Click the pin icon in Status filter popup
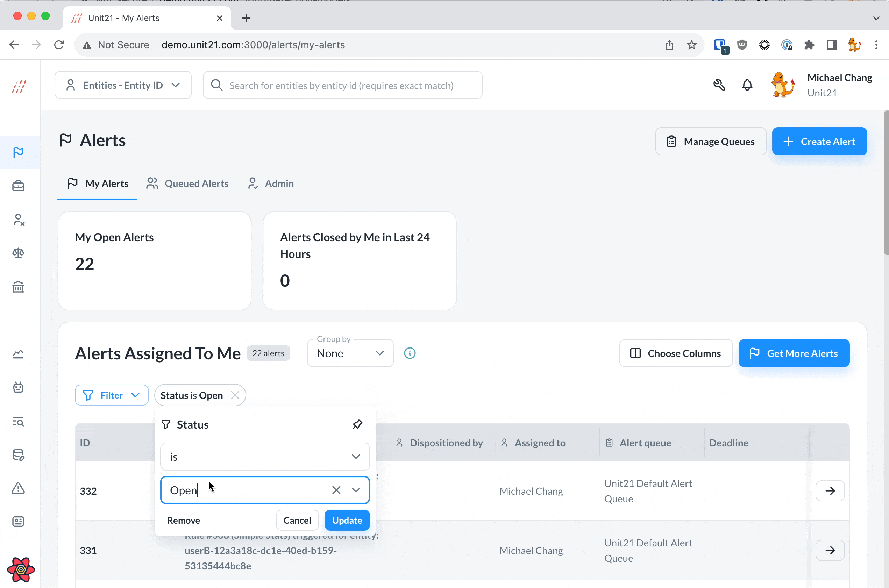This screenshot has width=889, height=588. click(x=357, y=424)
